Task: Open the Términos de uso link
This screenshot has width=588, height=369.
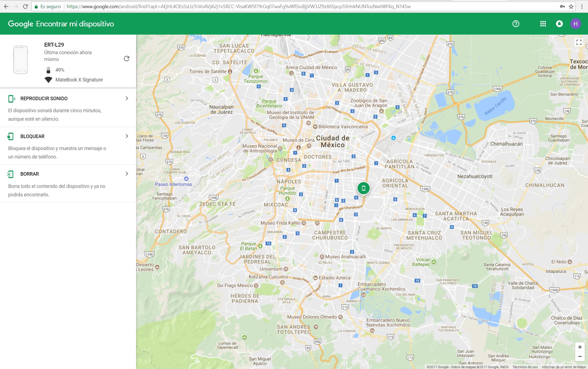Action: 525,367
